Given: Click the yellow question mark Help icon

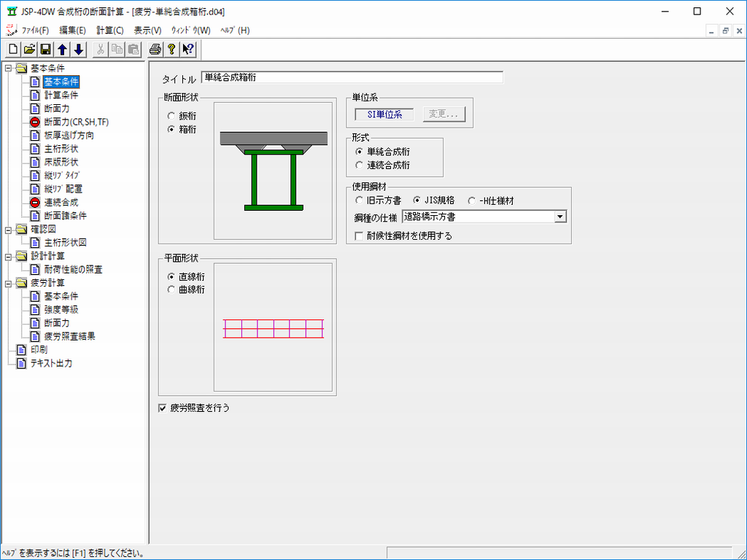Looking at the screenshot, I should coord(171,50).
